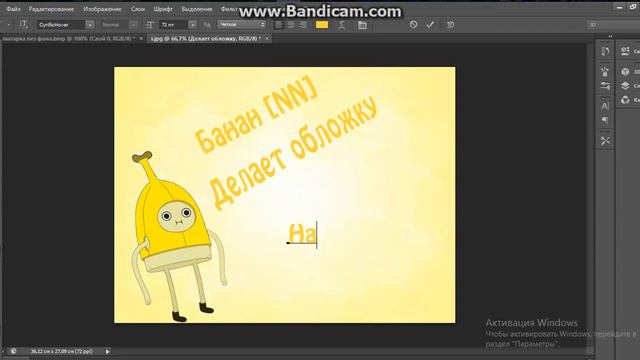This screenshot has width=640, height=360.
Task: Click the font size input field
Action: (173, 25)
